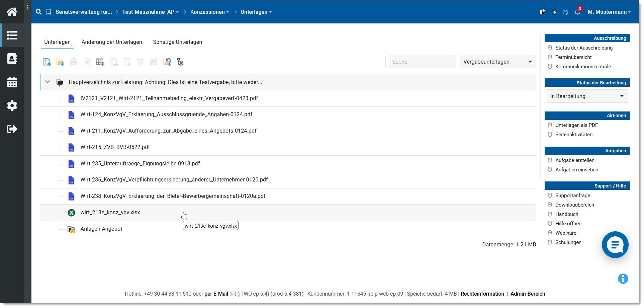Switch to the Unterlagen tab
Viewport: 644px width, 308px height.
pos(57,42)
